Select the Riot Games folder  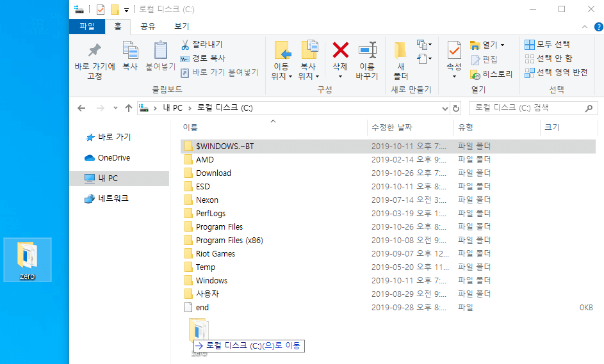tap(388, 253)
